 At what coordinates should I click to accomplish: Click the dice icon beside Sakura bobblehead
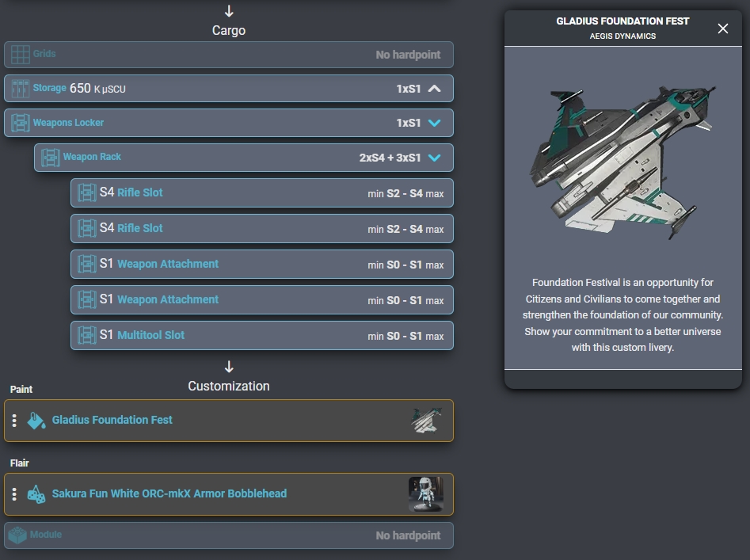coord(36,494)
